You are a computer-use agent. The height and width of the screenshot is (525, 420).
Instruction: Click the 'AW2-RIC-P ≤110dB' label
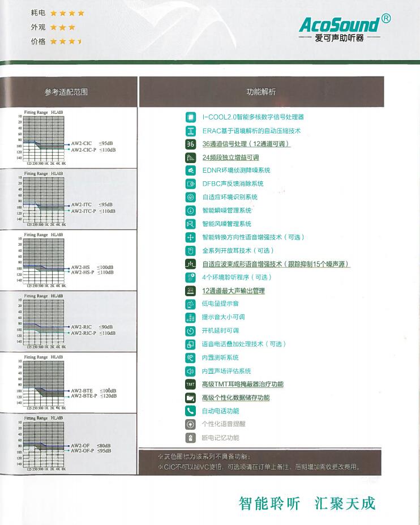pos(93,333)
